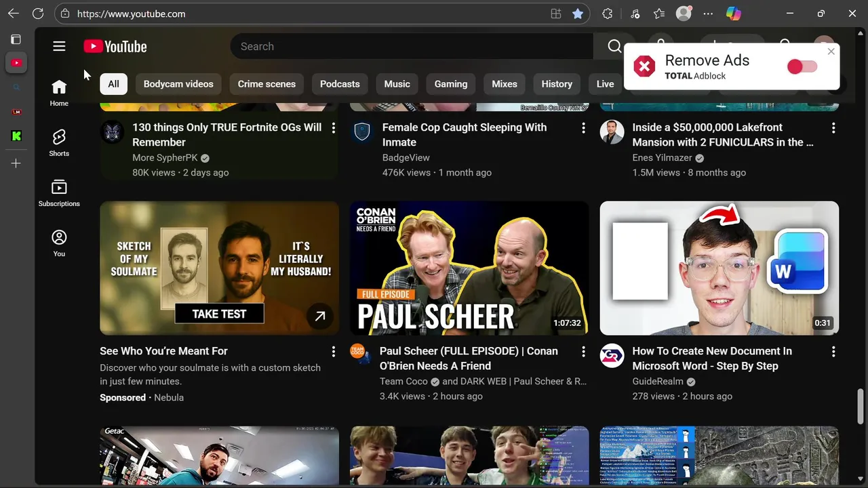Screen dimensions: 868x488
Task: Open Female Cop Caught Sleeping video title
Action: 465,135
